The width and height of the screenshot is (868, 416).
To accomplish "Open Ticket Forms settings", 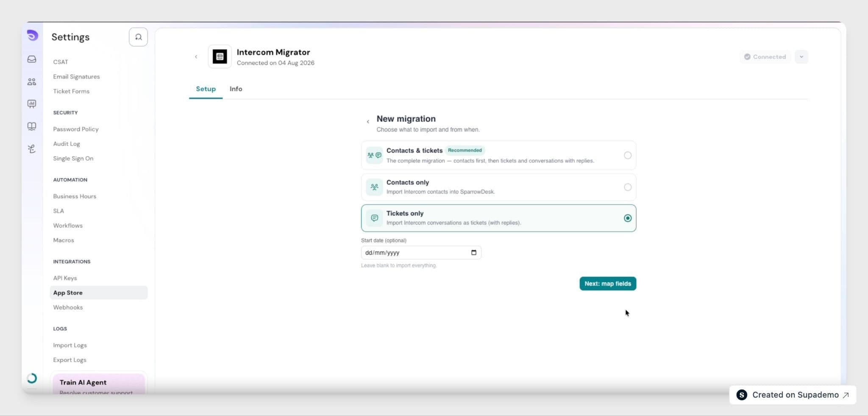I will pos(71,91).
